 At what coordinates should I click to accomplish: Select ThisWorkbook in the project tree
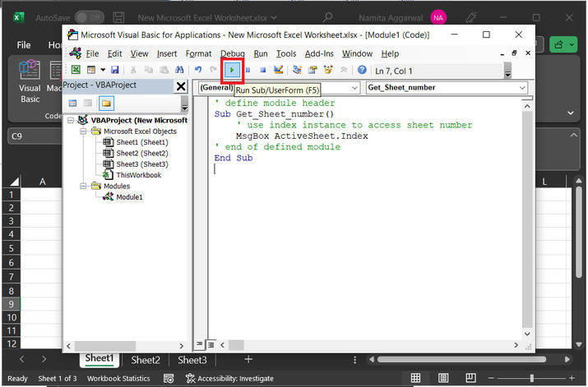coord(138,175)
